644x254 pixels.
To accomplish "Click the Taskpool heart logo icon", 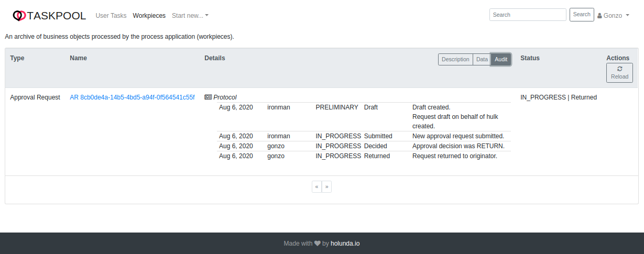I will 19,16.
